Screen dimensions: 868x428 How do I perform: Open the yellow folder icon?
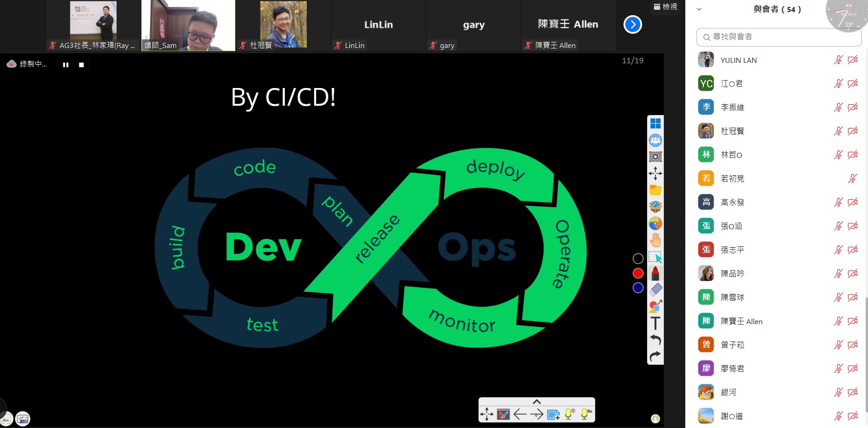[655, 190]
